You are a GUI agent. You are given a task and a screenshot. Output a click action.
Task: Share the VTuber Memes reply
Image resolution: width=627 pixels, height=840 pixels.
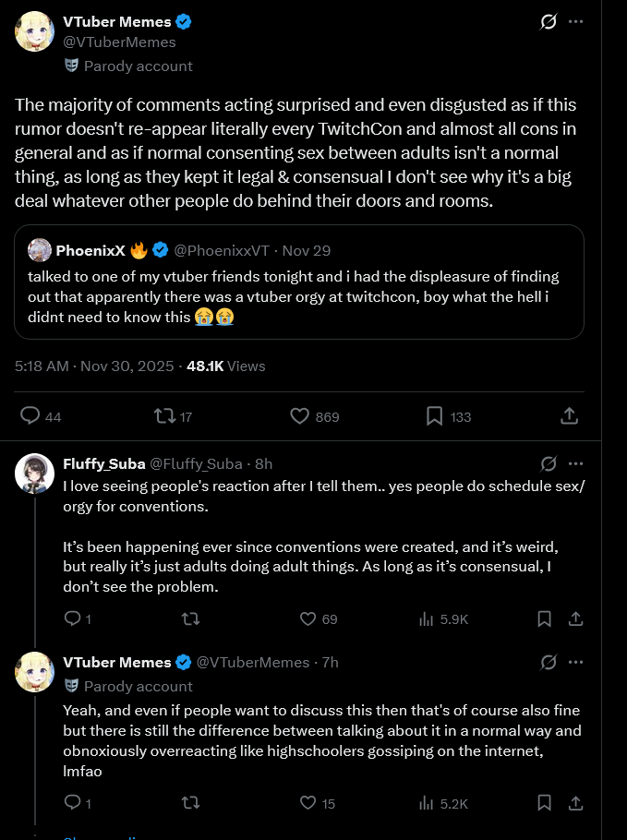click(574, 803)
